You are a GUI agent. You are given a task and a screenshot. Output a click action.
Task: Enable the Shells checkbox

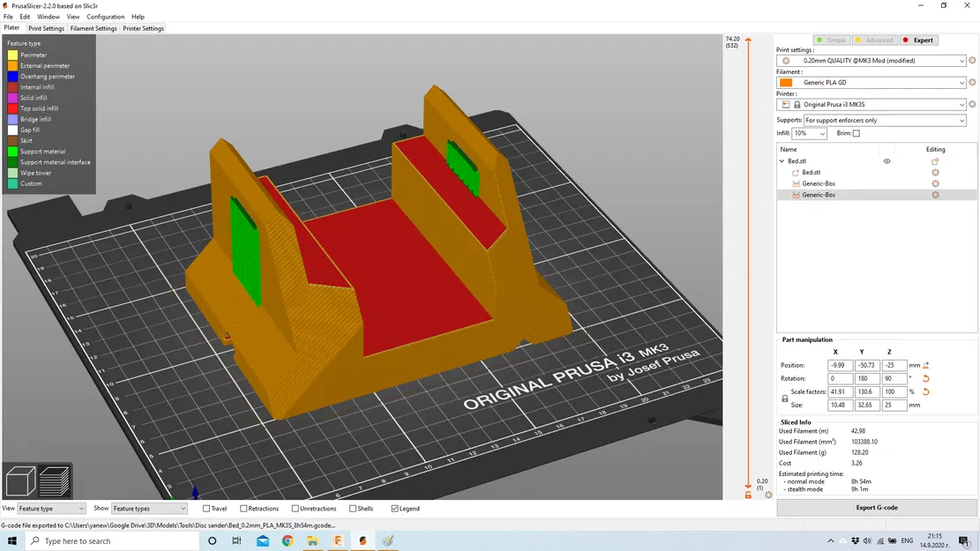353,509
